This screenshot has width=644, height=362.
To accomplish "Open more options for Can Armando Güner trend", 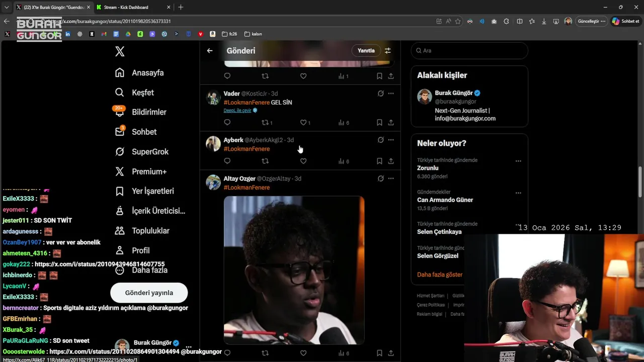I will 518,193.
